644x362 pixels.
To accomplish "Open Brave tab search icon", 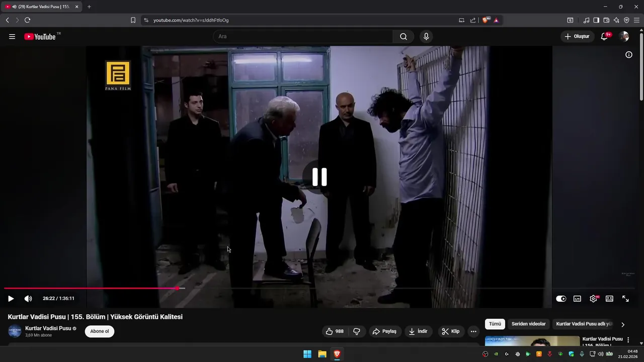I will click(570, 20).
